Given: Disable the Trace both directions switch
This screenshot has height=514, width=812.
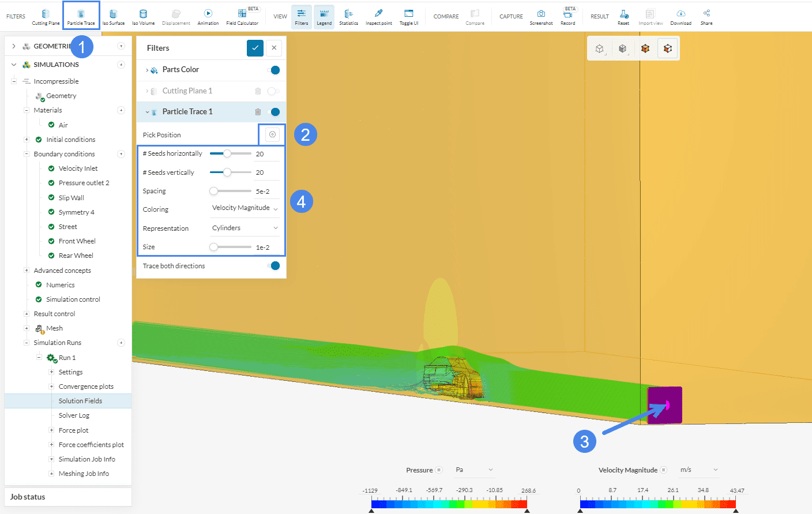Looking at the screenshot, I should point(274,266).
